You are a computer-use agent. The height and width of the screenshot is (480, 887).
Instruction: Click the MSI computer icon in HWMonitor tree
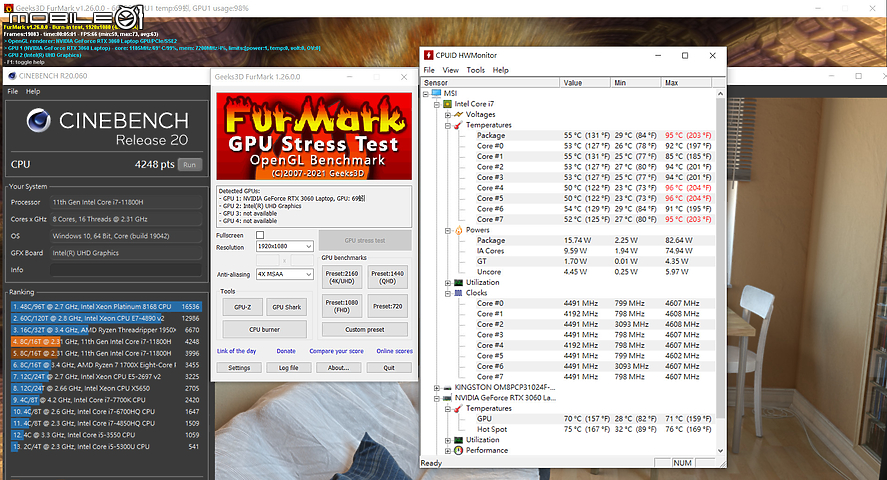pos(436,93)
